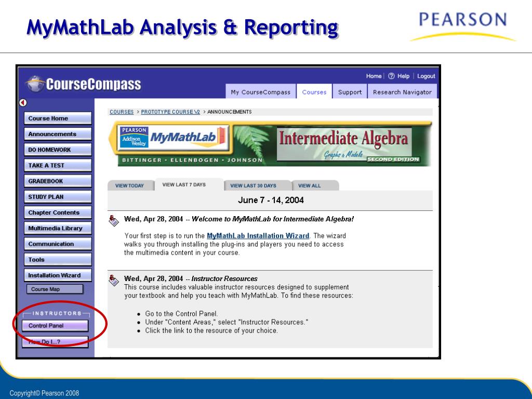Open the Research Navigator tab
Image resolution: width=532 pixels, height=399 pixels.
point(402,91)
